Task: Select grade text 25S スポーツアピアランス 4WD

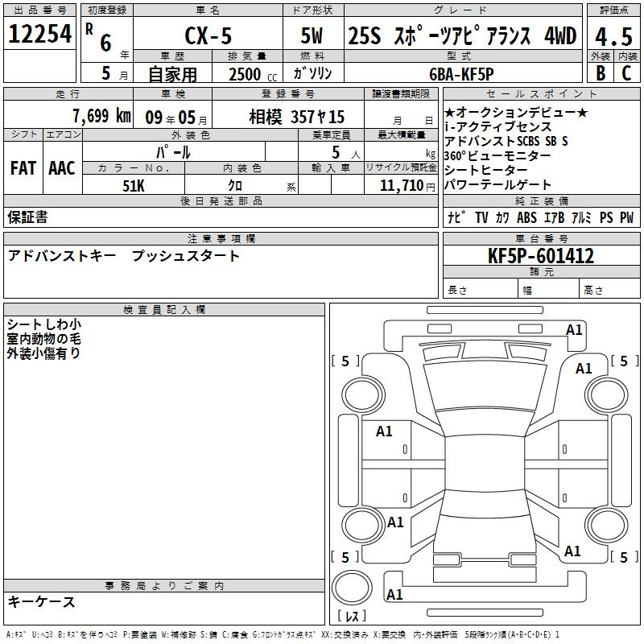Action: [462, 35]
